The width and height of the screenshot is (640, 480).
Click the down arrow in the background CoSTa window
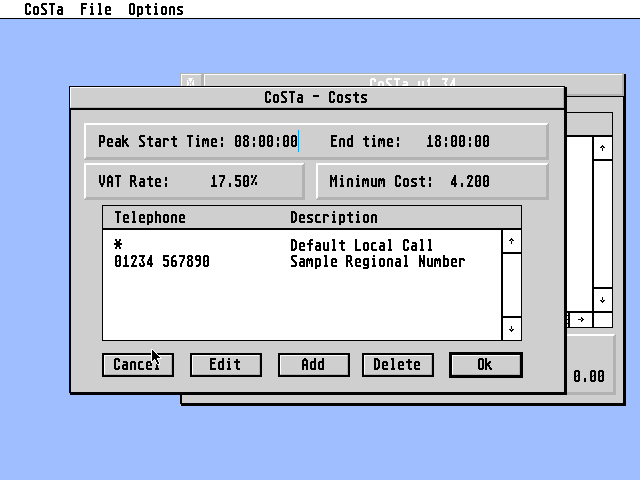(x=602, y=300)
